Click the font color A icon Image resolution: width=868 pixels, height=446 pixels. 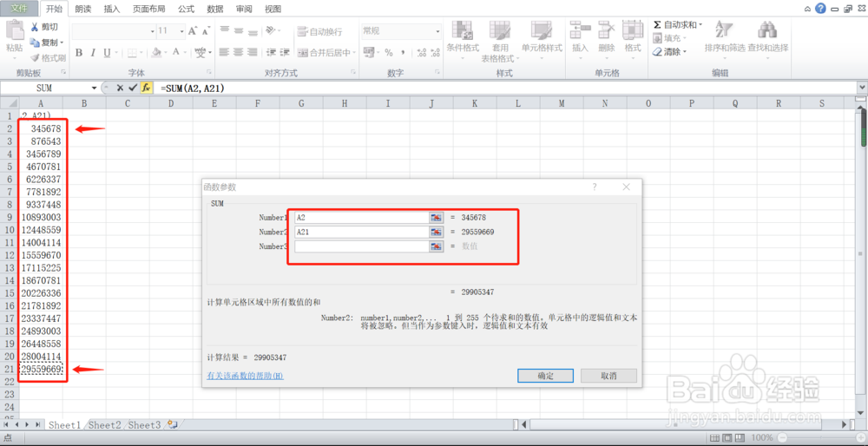coord(176,53)
